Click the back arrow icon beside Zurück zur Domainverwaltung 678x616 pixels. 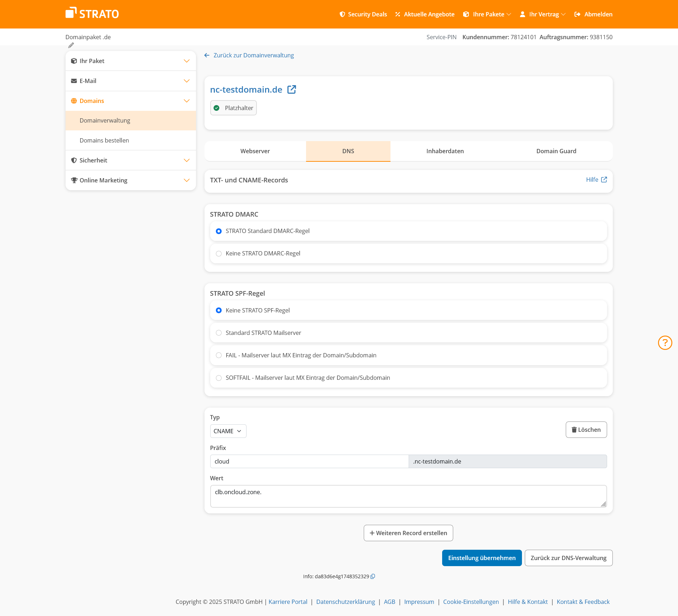coord(207,55)
